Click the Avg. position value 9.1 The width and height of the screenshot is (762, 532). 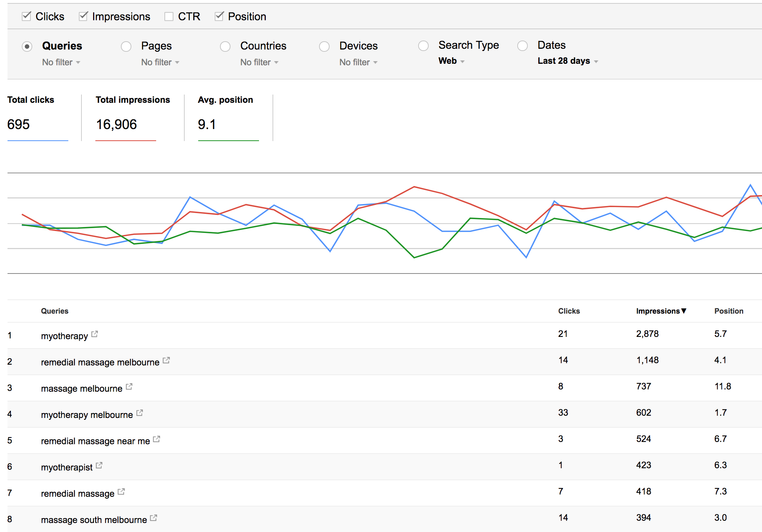coord(207,124)
